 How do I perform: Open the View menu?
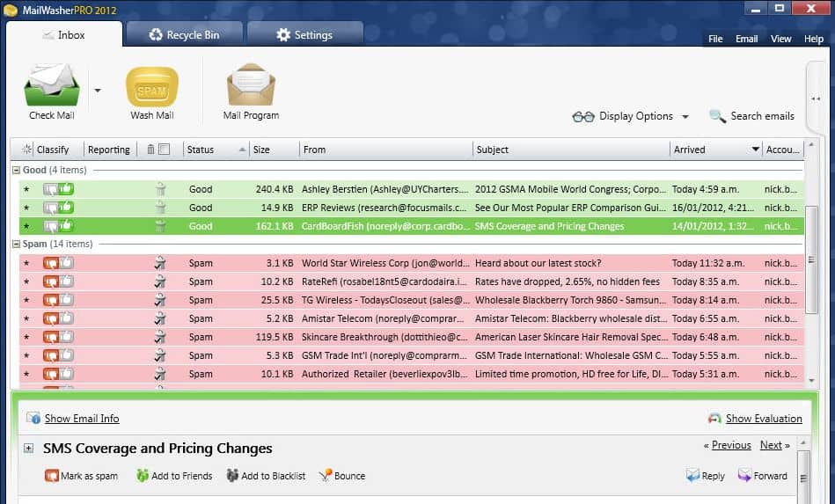tap(780, 39)
